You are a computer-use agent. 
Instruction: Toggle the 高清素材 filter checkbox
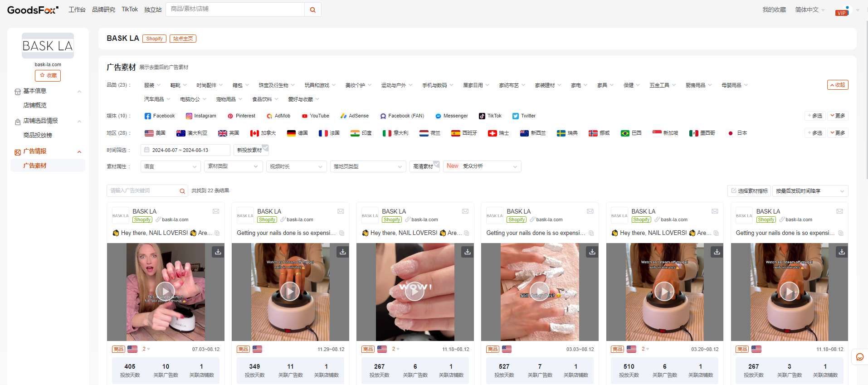pos(424,166)
